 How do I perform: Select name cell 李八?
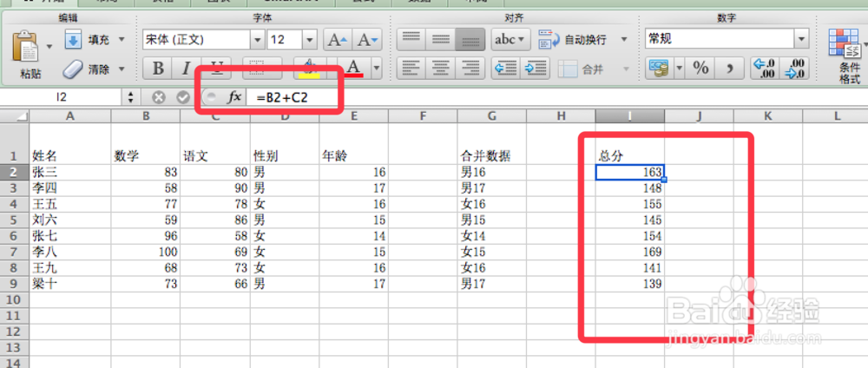point(69,252)
